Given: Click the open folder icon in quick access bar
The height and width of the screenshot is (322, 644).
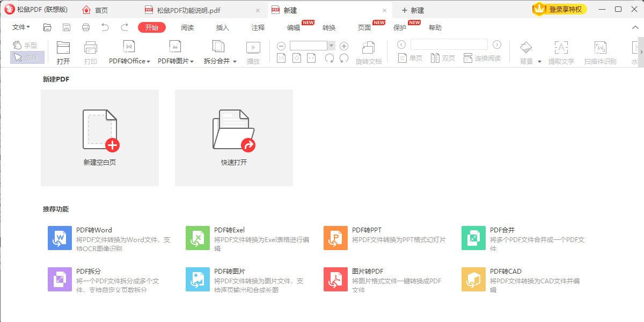Looking at the screenshot, I should pyautogui.click(x=47, y=27).
